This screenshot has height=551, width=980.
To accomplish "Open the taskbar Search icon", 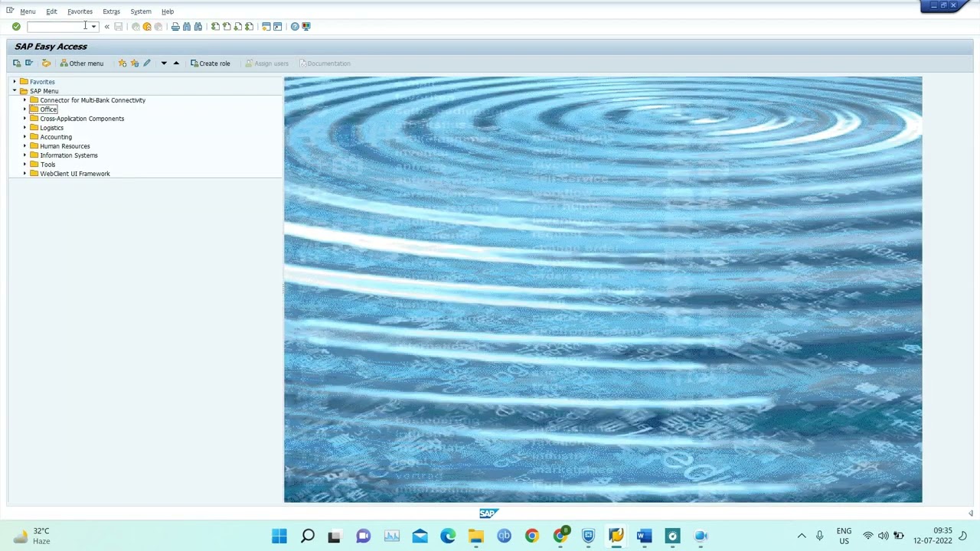I will [x=308, y=536].
